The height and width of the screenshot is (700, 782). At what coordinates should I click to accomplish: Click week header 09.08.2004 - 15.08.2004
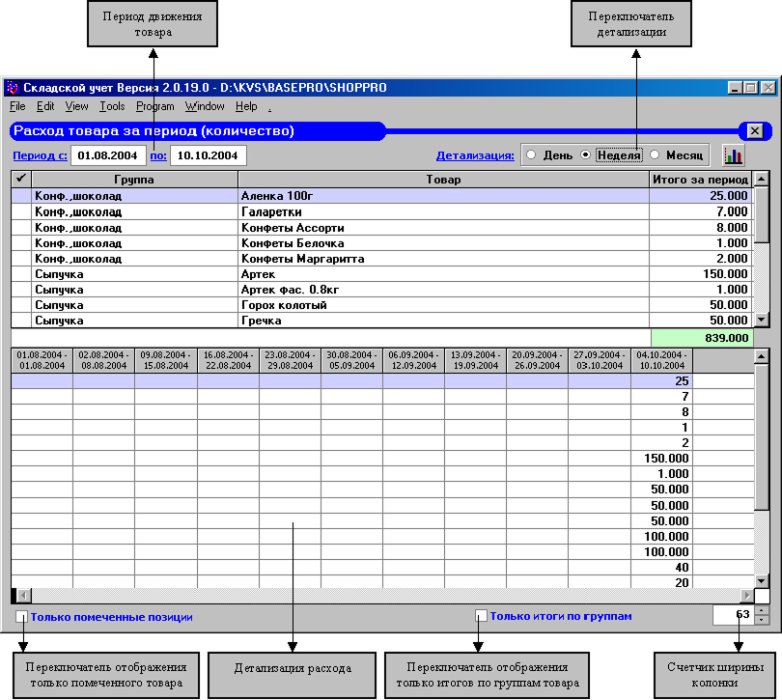coord(166,360)
